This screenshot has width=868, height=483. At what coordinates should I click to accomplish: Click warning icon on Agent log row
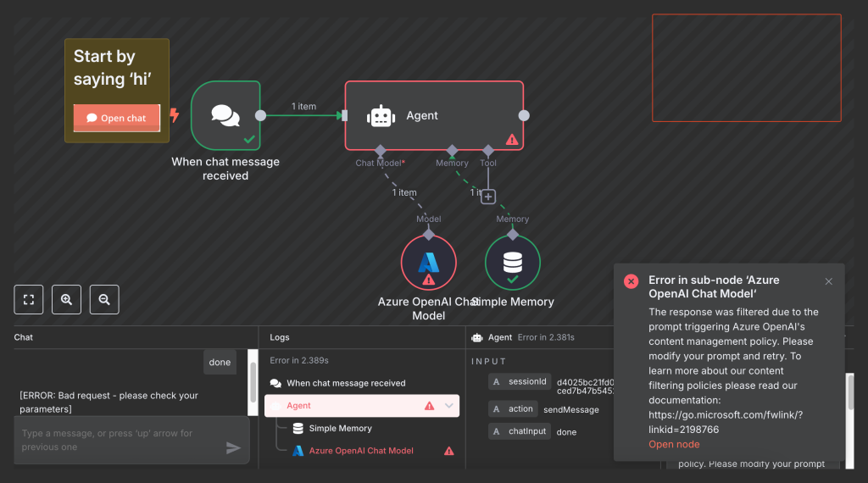pos(429,406)
